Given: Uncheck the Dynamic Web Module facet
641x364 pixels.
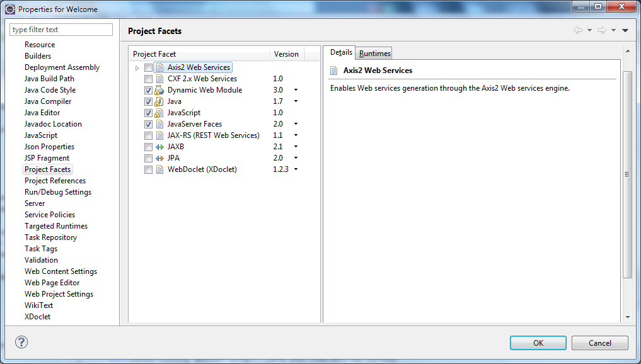Looking at the screenshot, I should [x=148, y=90].
